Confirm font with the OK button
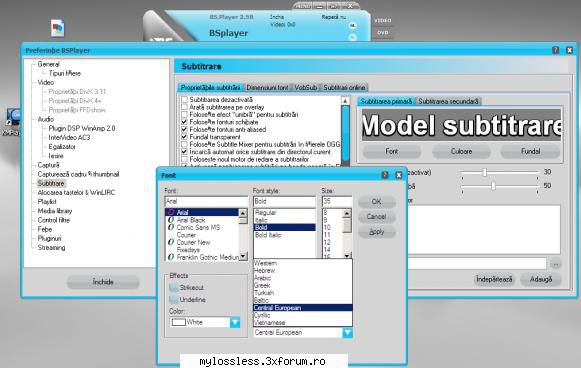Screen dimensions: 581x368 coord(376,202)
